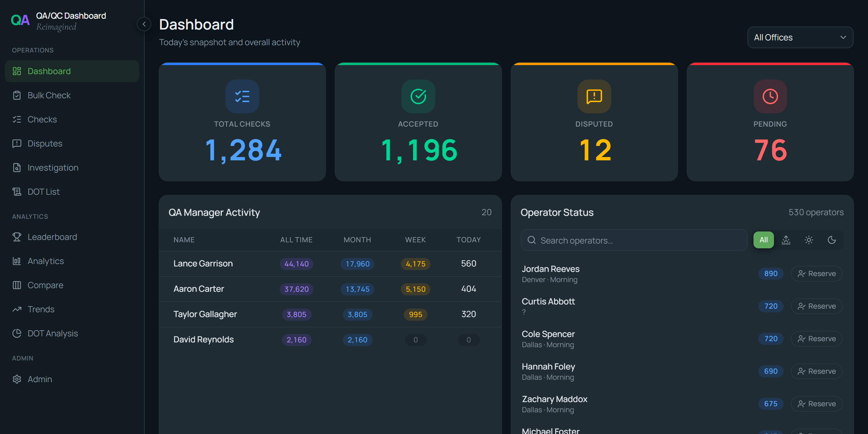Click the Pending clock icon
Image resolution: width=868 pixels, height=434 pixels.
click(x=770, y=96)
